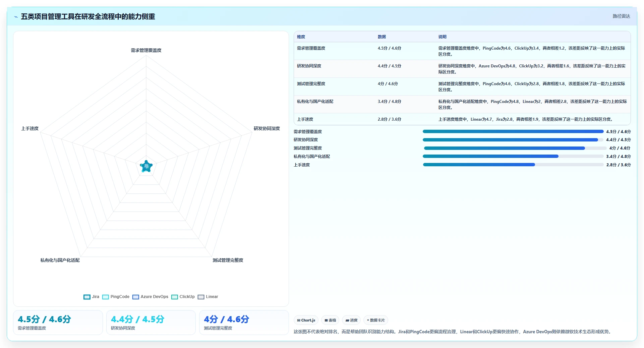Click the 路径雷达 label in header
The image size is (644, 348).
[621, 16]
